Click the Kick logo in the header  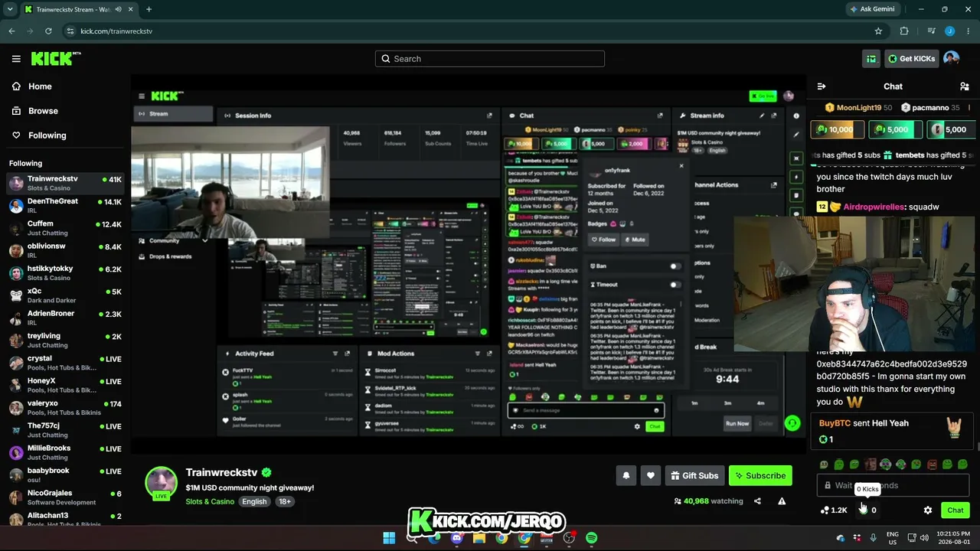[x=55, y=58]
